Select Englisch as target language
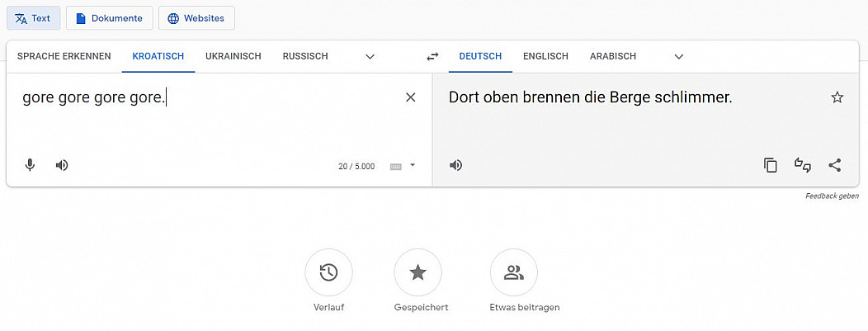 (545, 57)
